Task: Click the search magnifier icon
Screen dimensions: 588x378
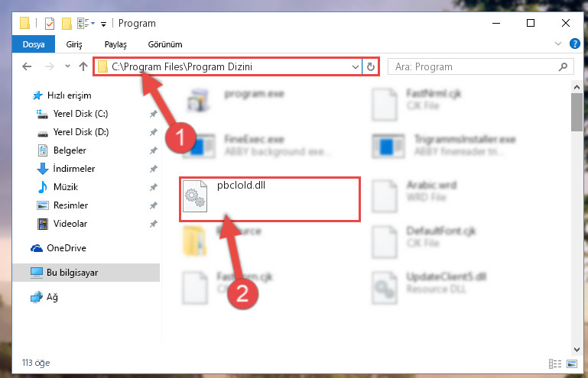Action: pos(563,66)
